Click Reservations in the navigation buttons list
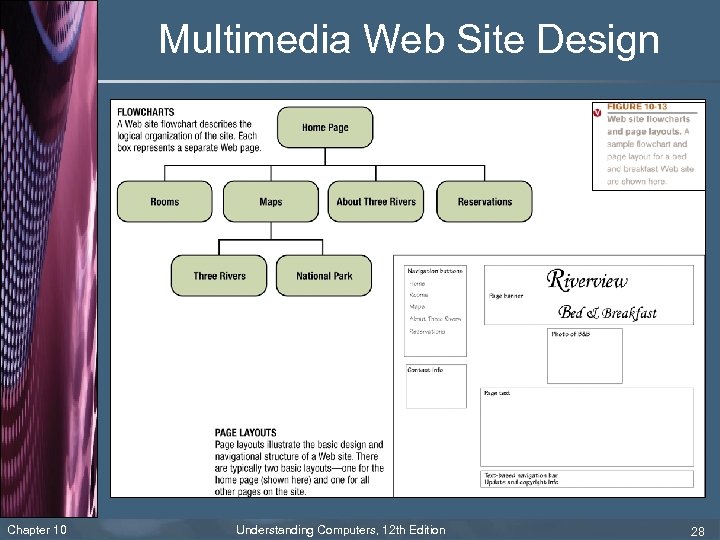720x540 pixels. [427, 331]
